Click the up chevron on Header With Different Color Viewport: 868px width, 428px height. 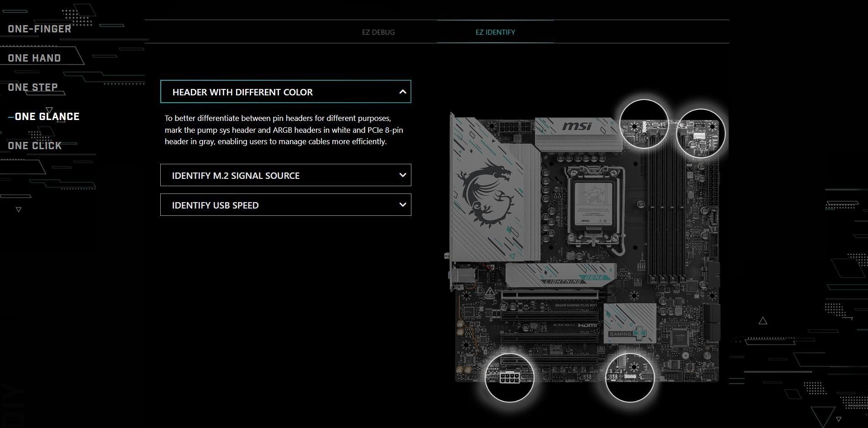pos(403,92)
